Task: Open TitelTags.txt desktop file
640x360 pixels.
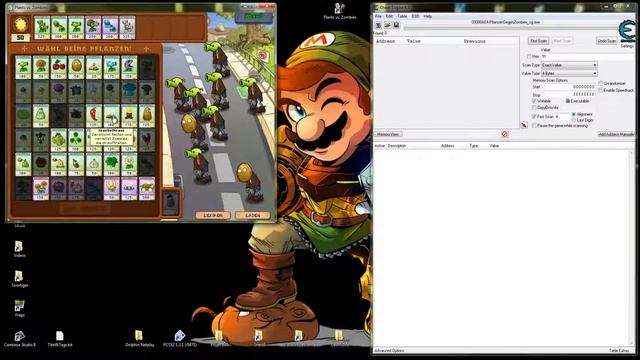Action: 60,339
